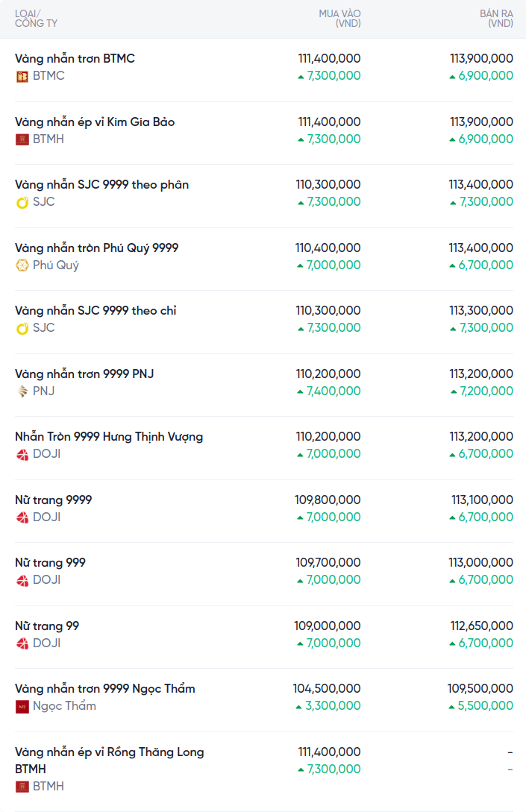The width and height of the screenshot is (526, 812).
Task: Click the BTMC company logo icon
Action: coord(22,76)
